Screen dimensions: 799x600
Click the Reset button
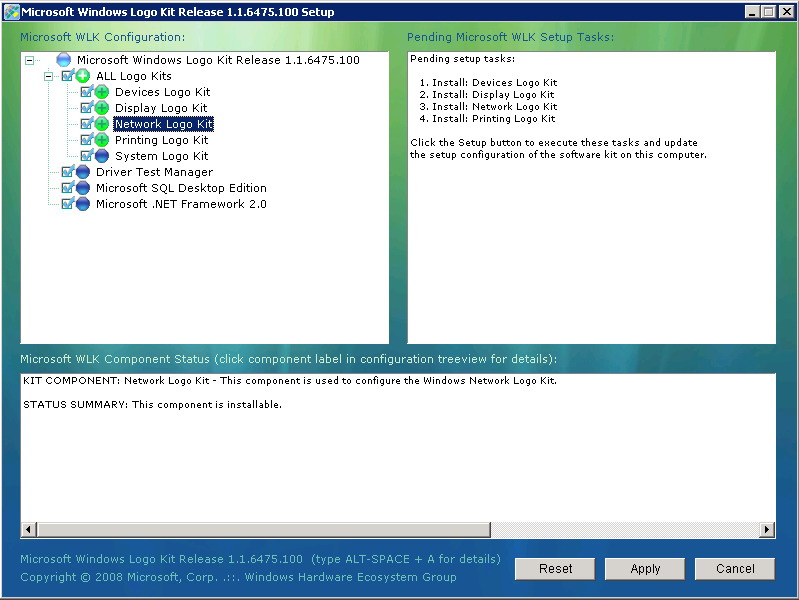[x=555, y=569]
